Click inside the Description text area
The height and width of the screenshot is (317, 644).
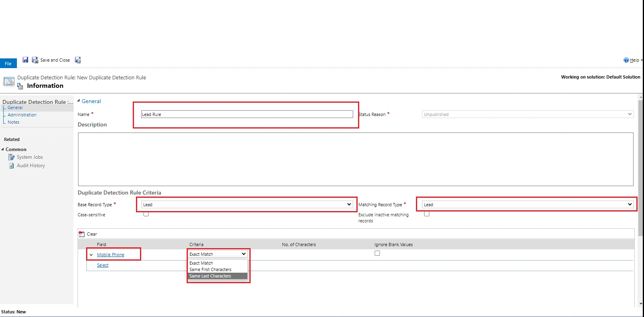356,159
